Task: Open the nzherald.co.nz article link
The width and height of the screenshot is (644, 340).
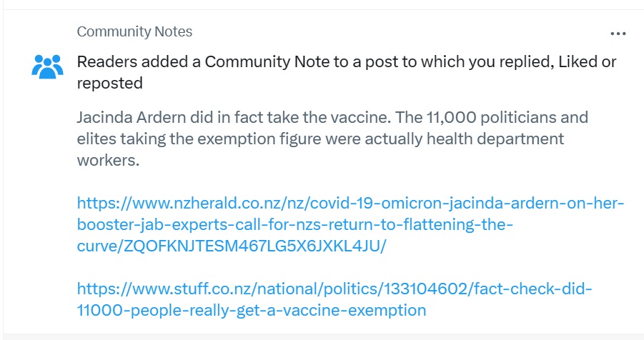Action: 350,204
